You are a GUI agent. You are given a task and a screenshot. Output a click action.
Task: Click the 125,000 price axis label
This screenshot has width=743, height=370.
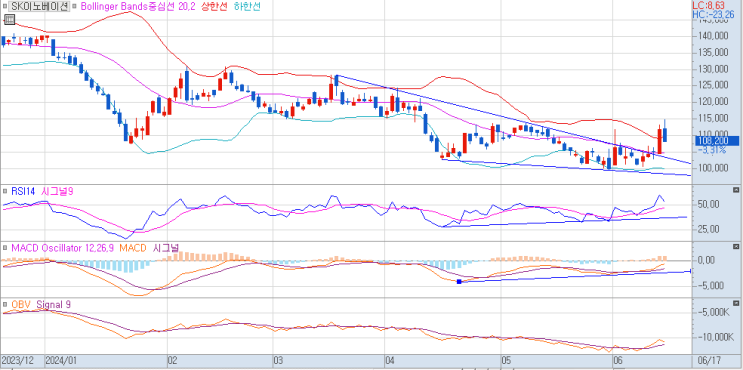714,85
